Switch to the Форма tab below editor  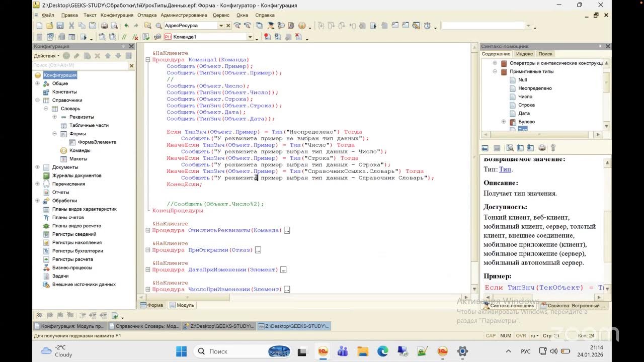(x=152, y=305)
